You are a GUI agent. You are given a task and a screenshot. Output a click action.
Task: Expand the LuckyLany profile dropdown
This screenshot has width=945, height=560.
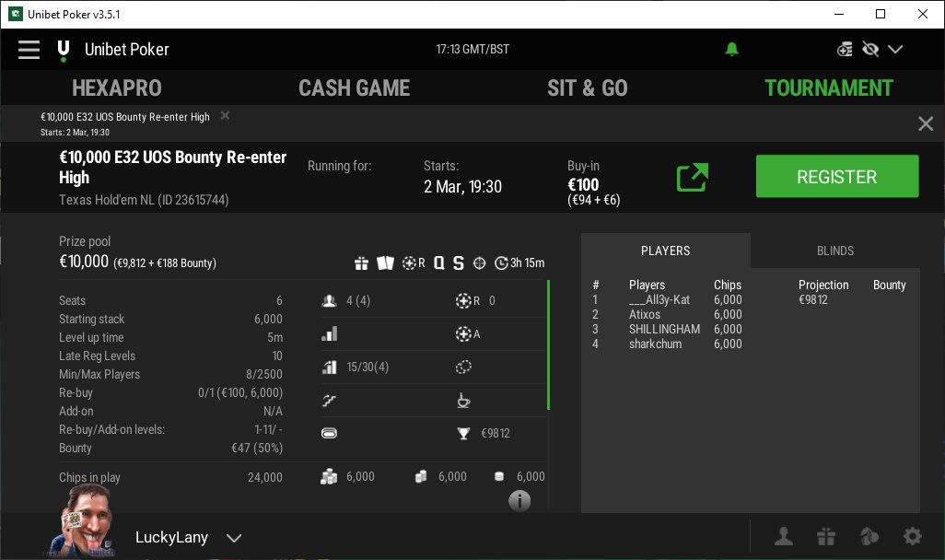point(234,538)
